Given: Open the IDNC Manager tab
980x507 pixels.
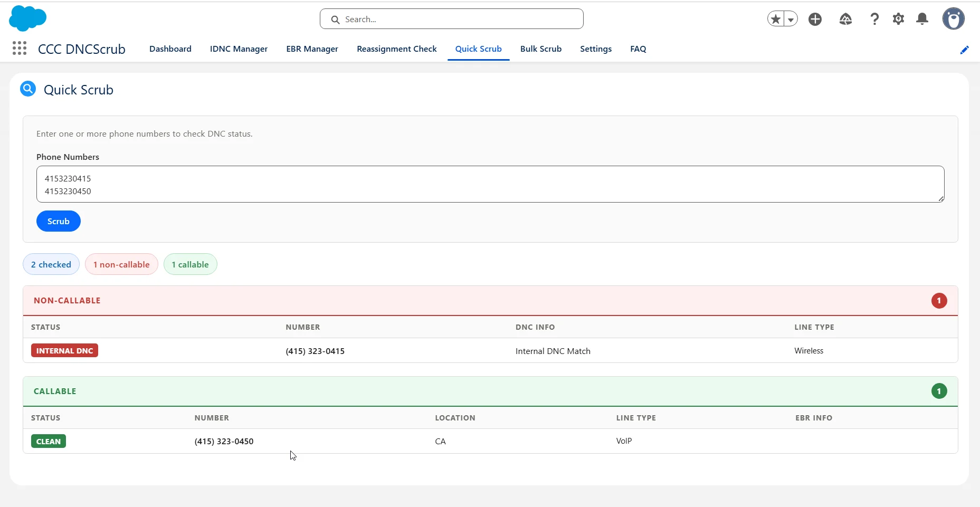Looking at the screenshot, I should (x=239, y=49).
